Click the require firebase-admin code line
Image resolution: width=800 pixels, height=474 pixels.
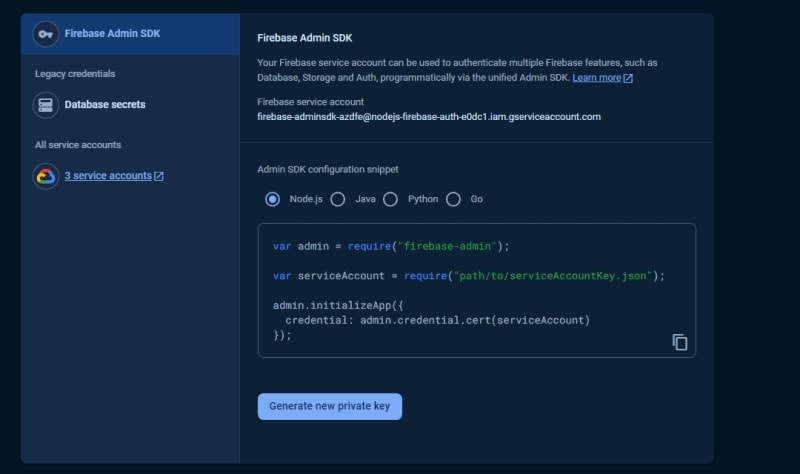point(391,246)
